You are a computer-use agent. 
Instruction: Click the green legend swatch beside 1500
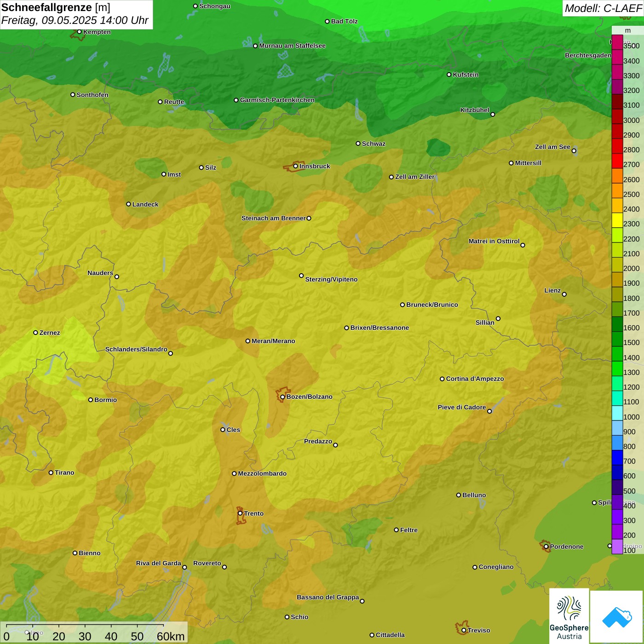[x=617, y=339]
